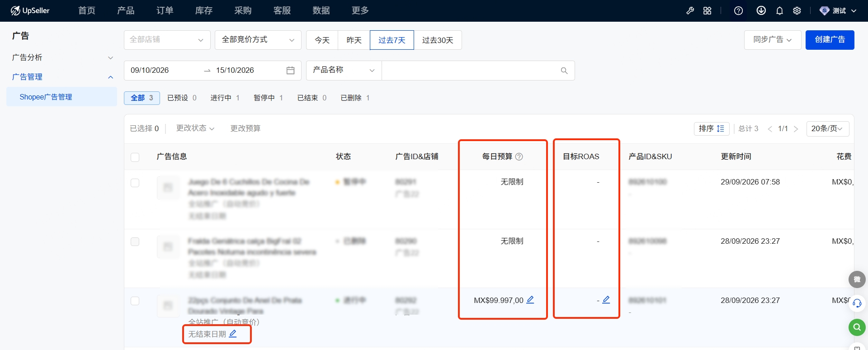Edit target ROAS pencil icon

click(606, 300)
